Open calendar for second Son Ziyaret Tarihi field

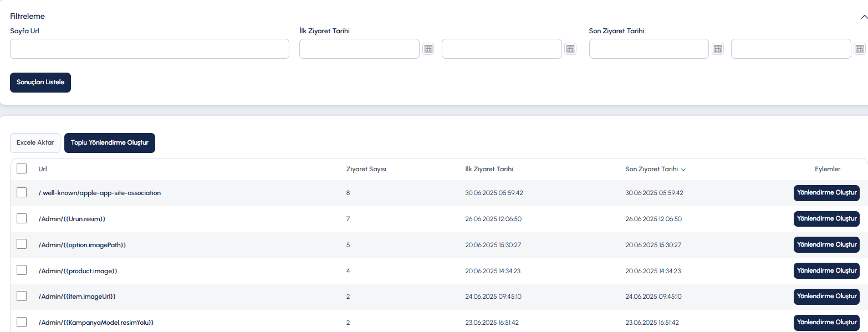[860, 49]
